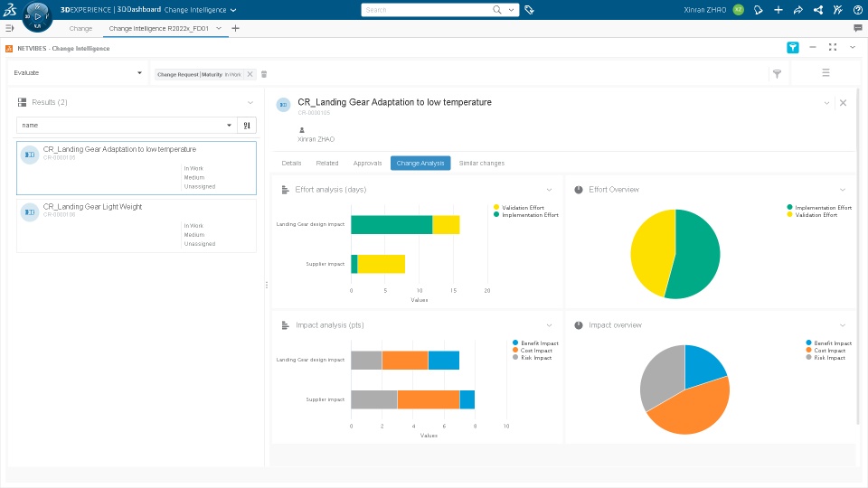Expand Effort analysis chart options

tap(549, 190)
